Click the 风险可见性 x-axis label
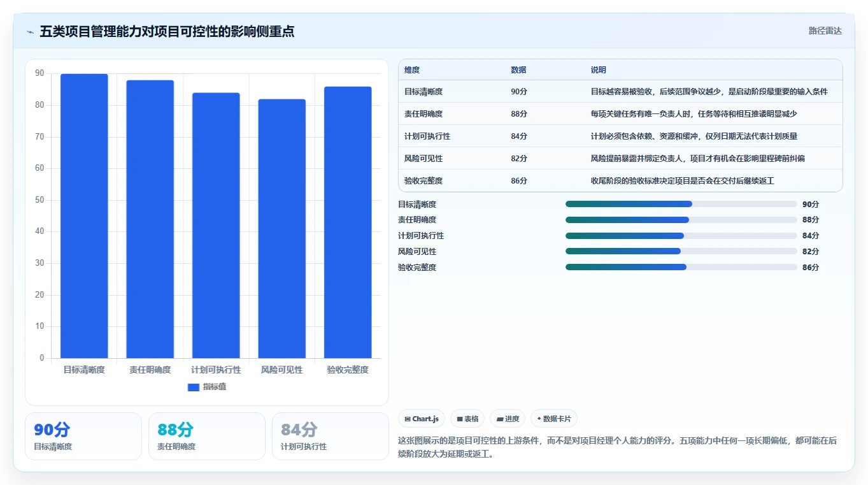 click(282, 370)
